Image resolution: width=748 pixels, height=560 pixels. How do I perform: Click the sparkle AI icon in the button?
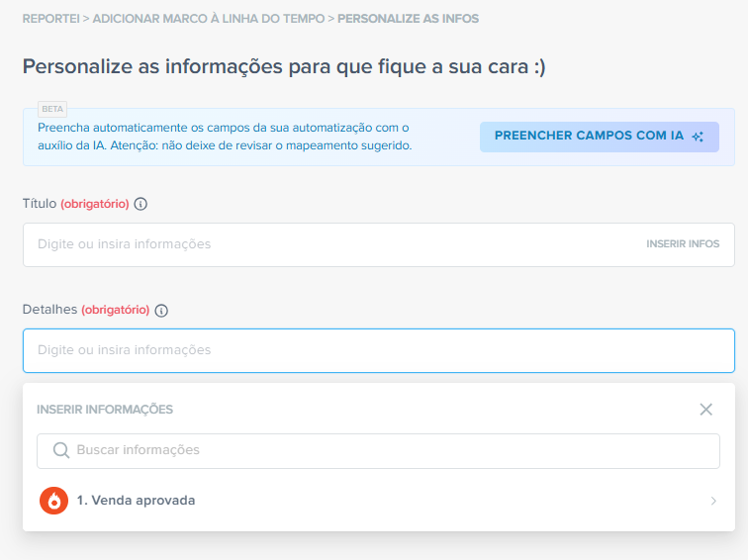[x=698, y=137]
